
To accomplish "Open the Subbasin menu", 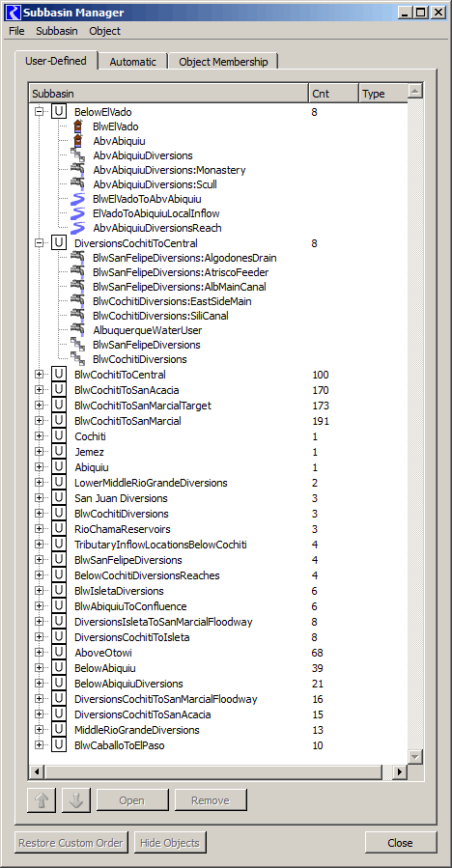I will 56,31.
